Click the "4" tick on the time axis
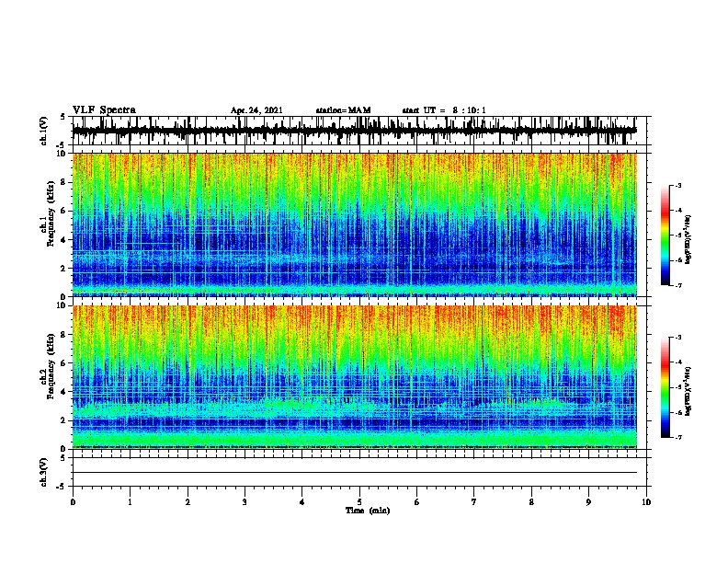This screenshot has width=728, height=563. (x=302, y=502)
